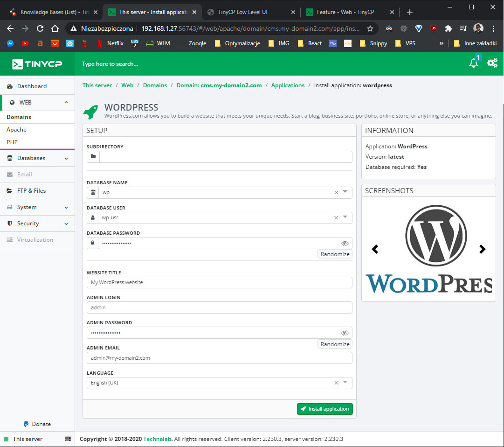Viewport: 504px width, 447px height.
Task: Close the This server - Install application tab
Action: pyautogui.click(x=194, y=12)
